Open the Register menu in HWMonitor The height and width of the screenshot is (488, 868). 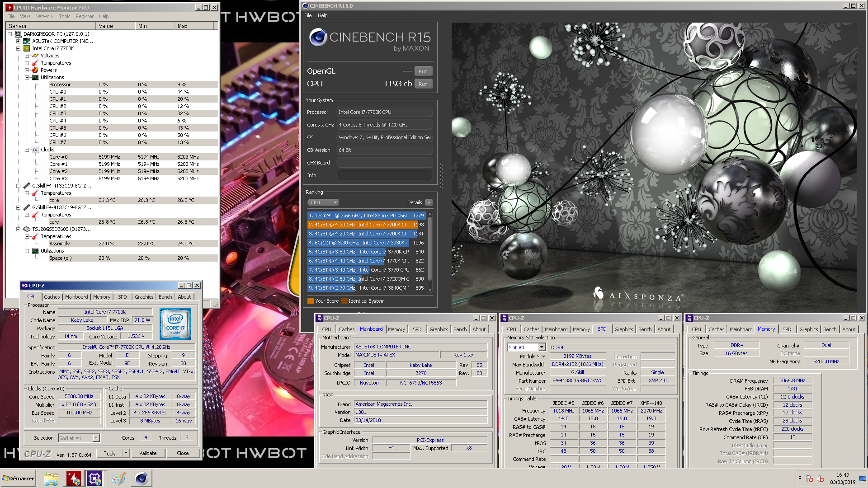point(85,16)
